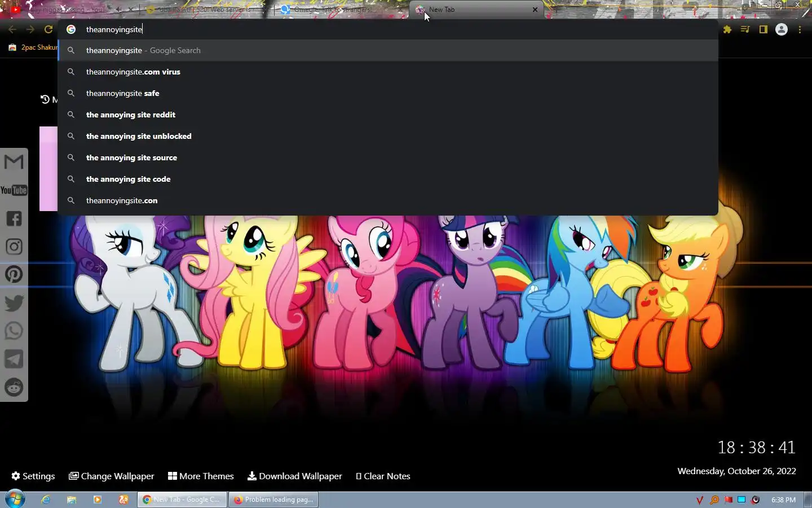
Task: Go back with the browser back arrow
Action: coord(12,29)
